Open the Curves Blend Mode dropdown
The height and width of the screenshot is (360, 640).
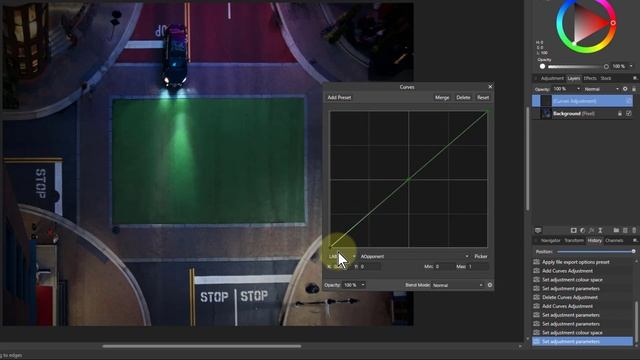click(458, 285)
